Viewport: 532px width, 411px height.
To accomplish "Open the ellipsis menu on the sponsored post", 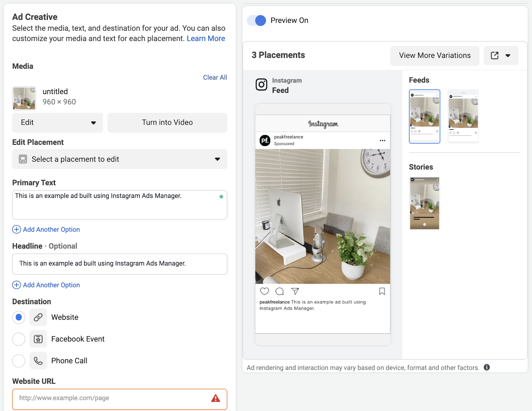I will [382, 140].
